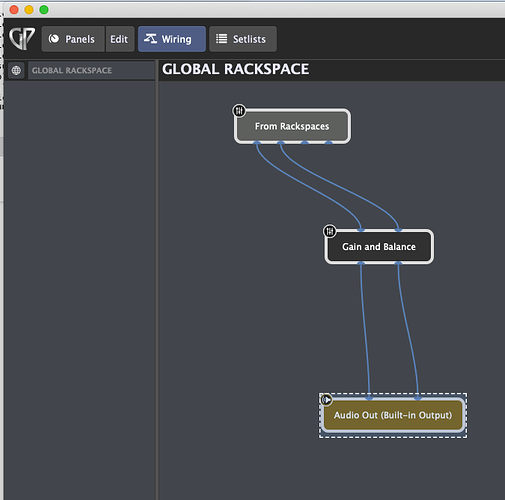Select the From Rackspaces block
The image size is (505, 500).
click(292, 126)
